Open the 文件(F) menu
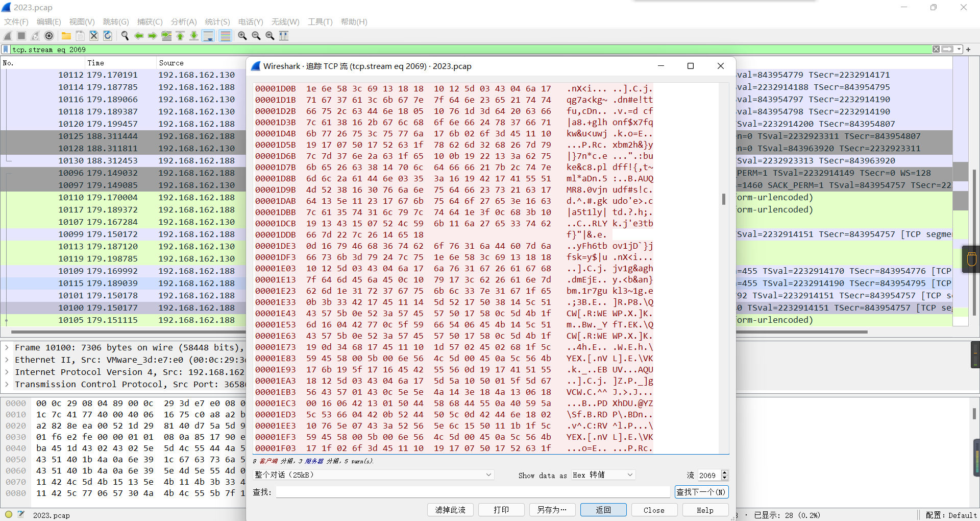The height and width of the screenshot is (521, 980). [x=16, y=22]
